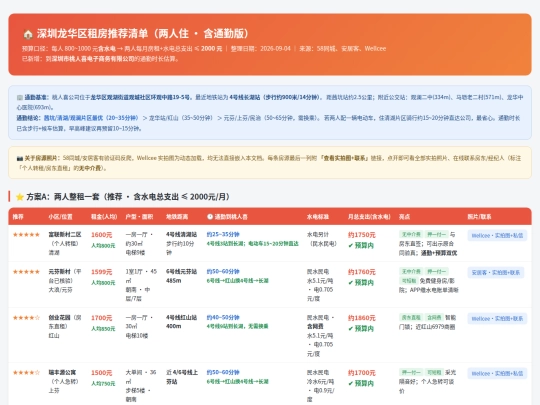Click the 房东直租 tag in 创业花园 row
This screenshot has height=405, width=540.
coord(411,317)
